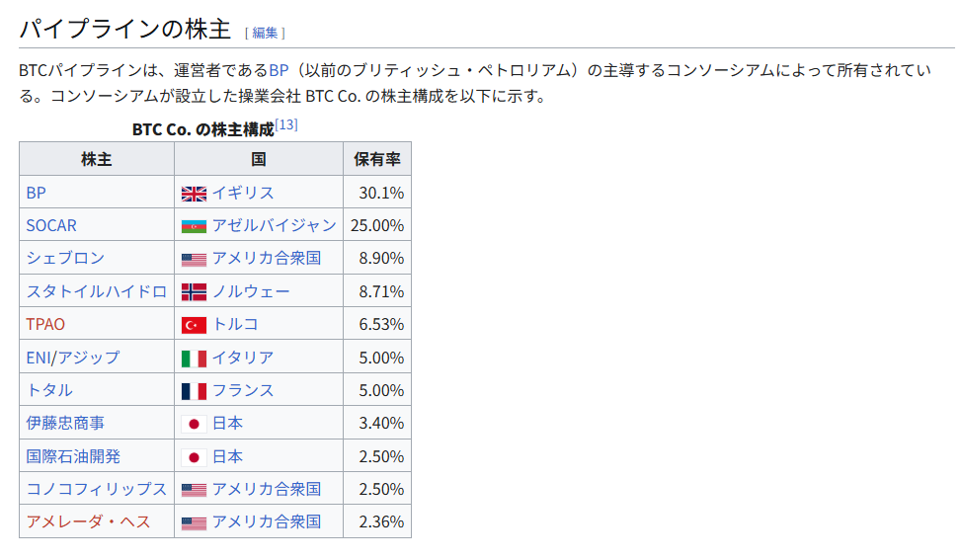Open the 国際石油開発 link
This screenshot has height=560, width=960.
[74, 456]
